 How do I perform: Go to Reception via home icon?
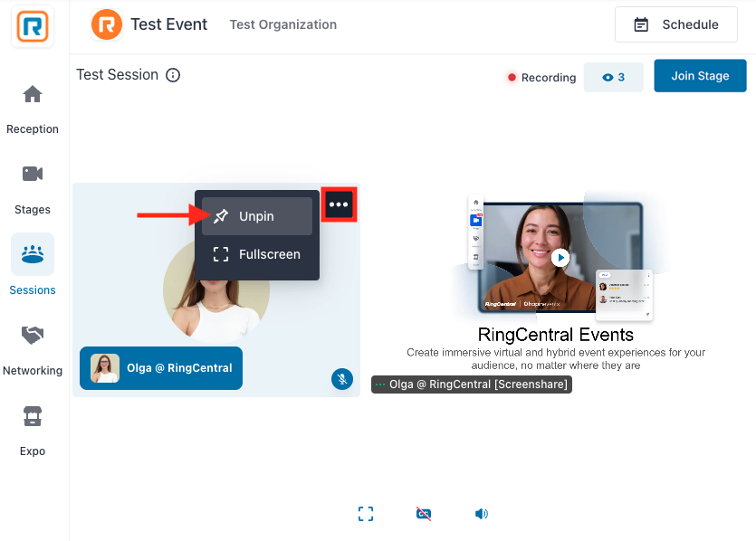[33, 94]
